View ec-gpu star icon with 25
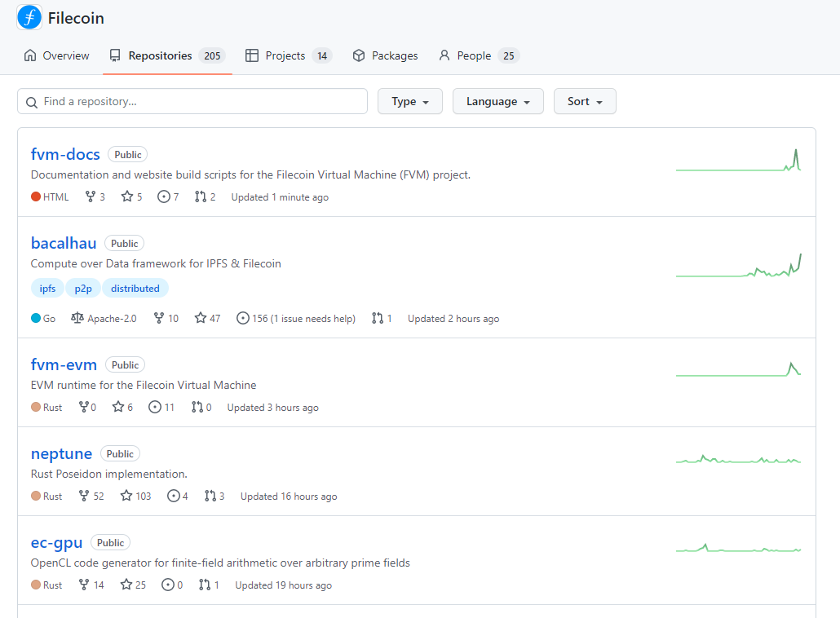Viewport: 840px width, 618px height. [126, 585]
